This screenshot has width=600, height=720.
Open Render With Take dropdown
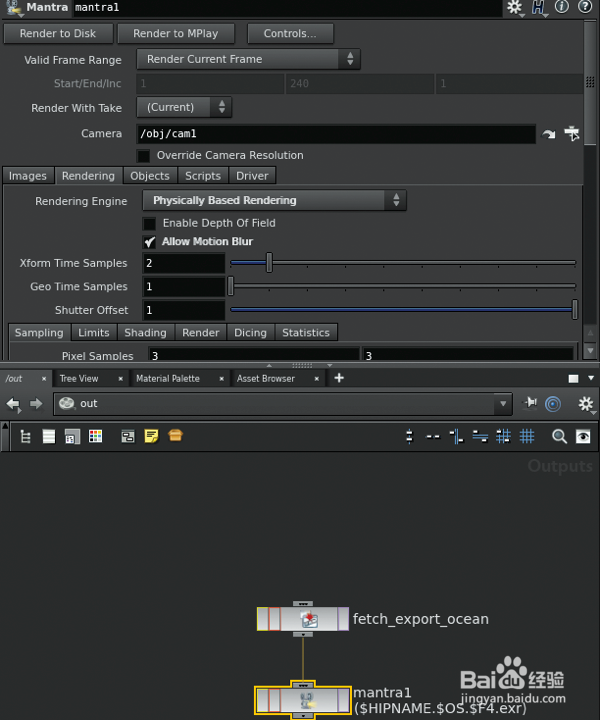point(184,107)
